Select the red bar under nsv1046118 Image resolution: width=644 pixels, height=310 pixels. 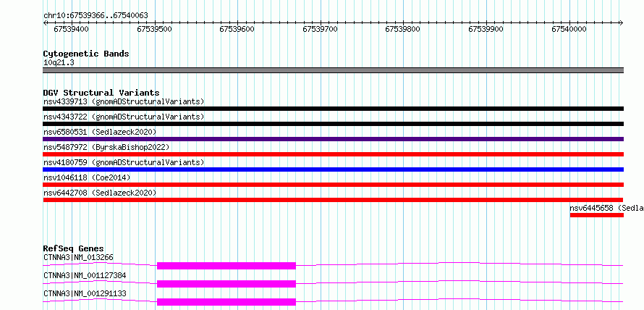(333, 185)
